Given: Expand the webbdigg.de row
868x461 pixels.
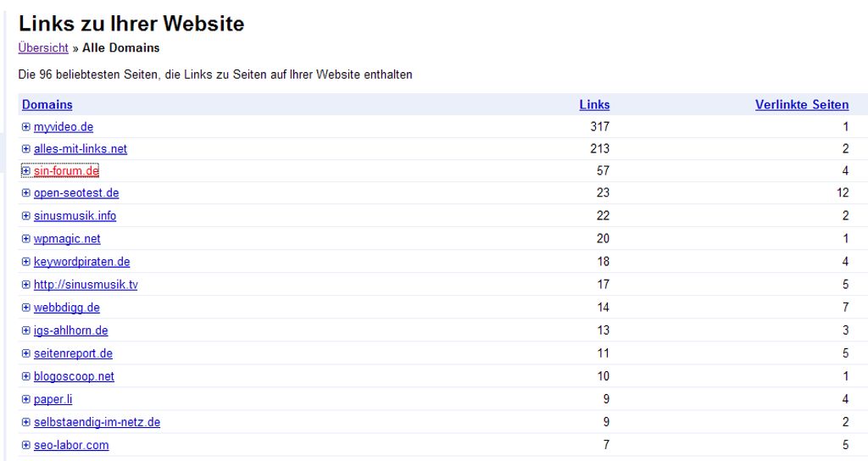Looking at the screenshot, I should [26, 308].
